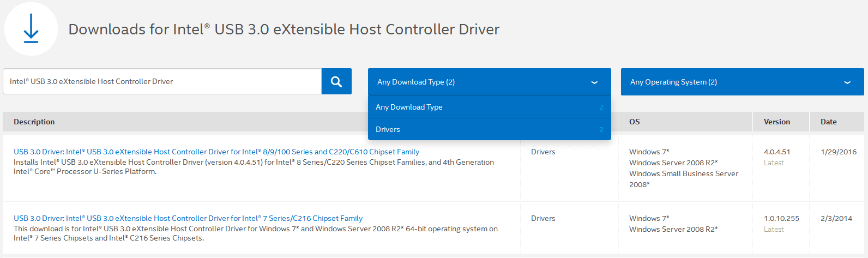The height and width of the screenshot is (258, 868).
Task: Click the search field containing the driver name
Action: tap(162, 81)
